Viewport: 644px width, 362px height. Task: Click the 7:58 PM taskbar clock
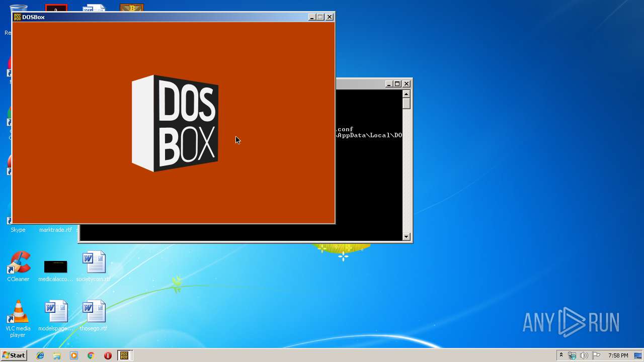tap(618, 355)
